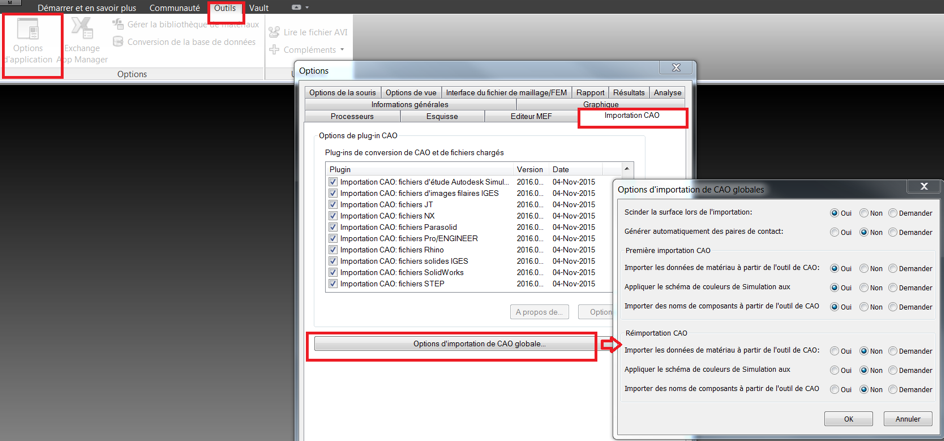Screen dimensions: 944x441
Task: Switch to the Editeur MEF tab
Action: 530,117
